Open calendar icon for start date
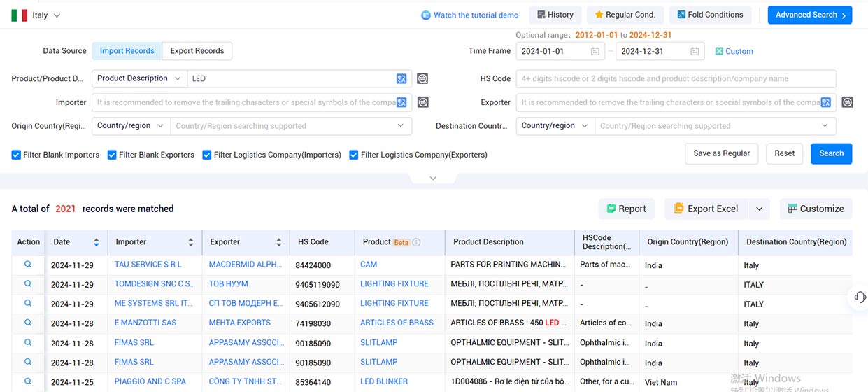The height and width of the screenshot is (392, 868). (x=595, y=51)
